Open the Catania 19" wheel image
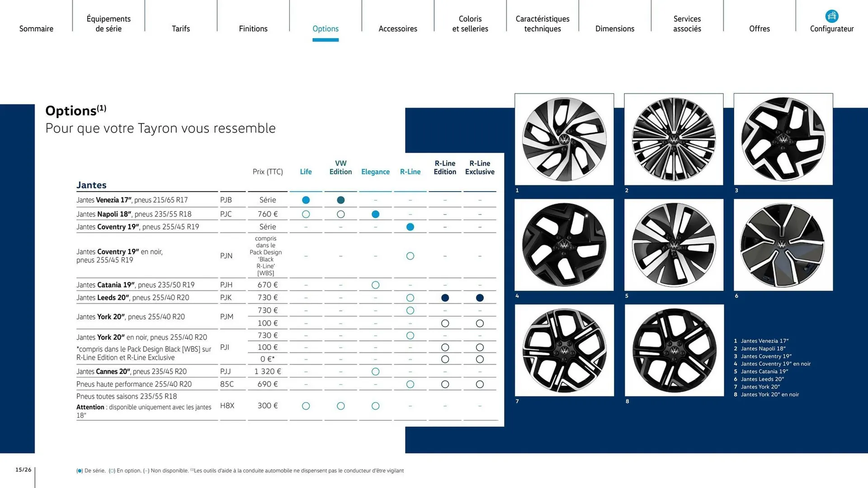 point(674,244)
